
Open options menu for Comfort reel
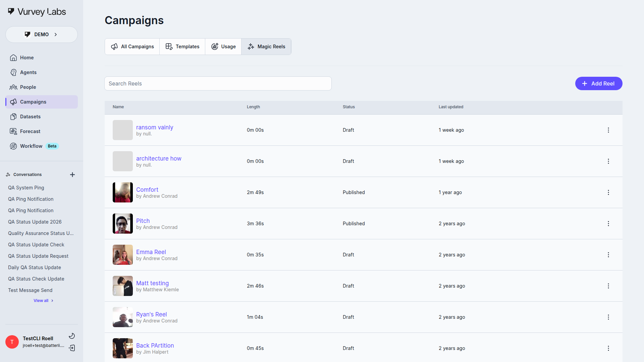tap(608, 192)
